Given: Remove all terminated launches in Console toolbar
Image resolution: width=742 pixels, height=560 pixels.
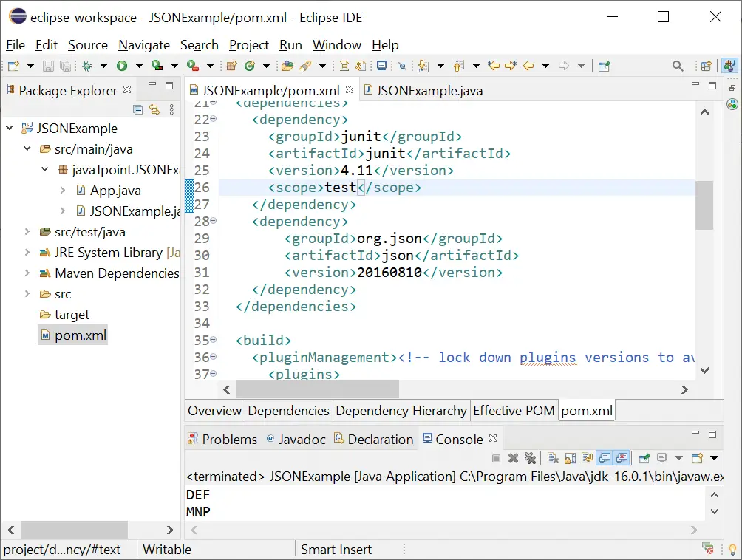Looking at the screenshot, I should click(531, 458).
